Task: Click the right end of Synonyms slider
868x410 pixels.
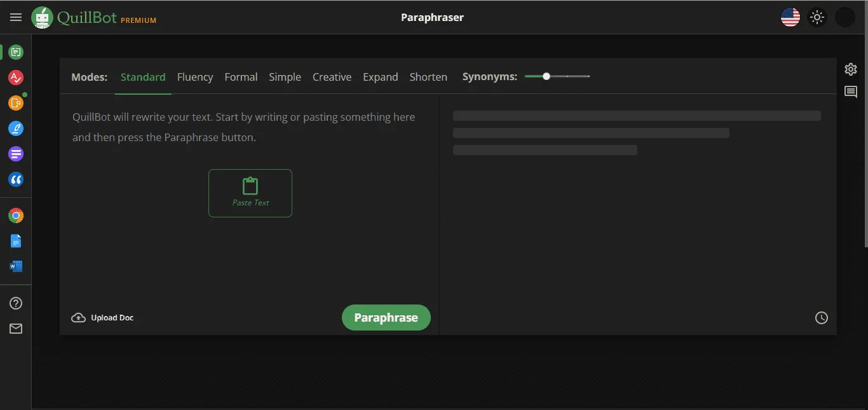Action: [x=588, y=76]
